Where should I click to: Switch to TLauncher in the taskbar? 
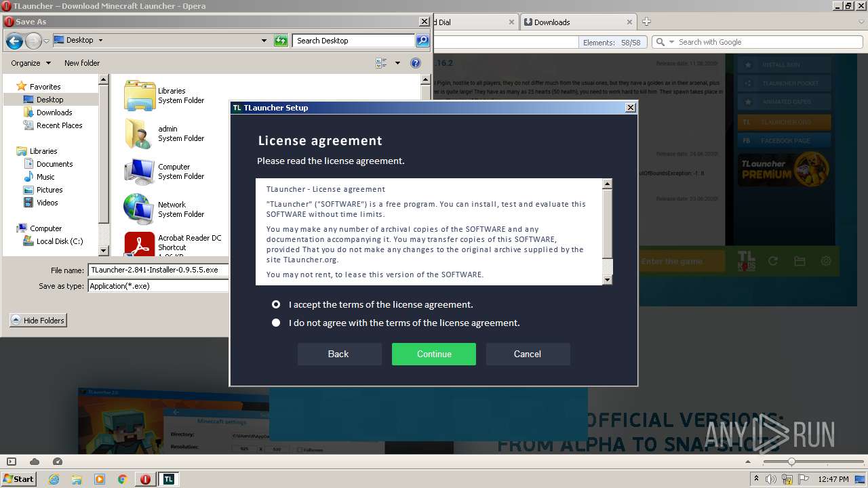169,479
